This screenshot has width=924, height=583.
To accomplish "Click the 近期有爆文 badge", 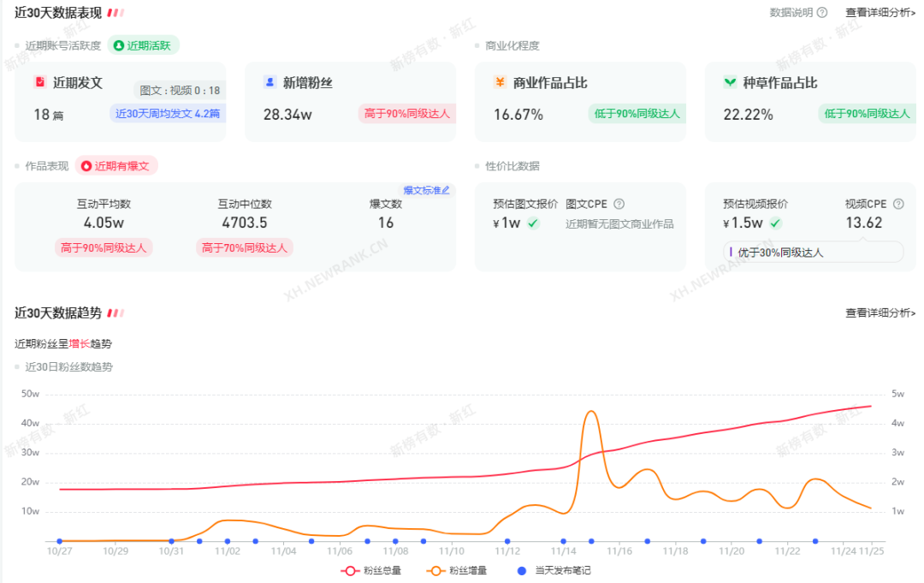I will 116,166.
